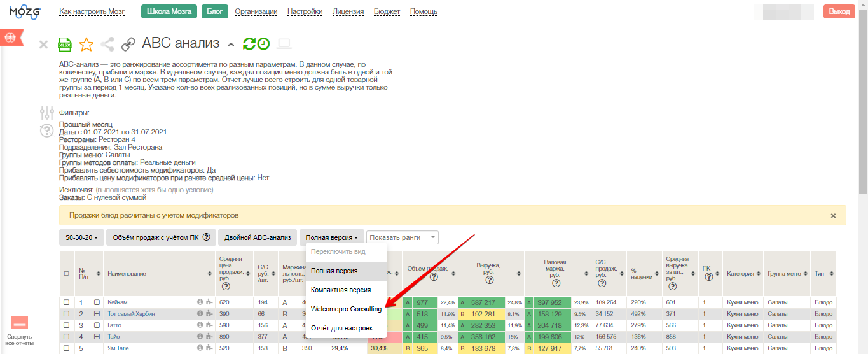The height and width of the screenshot is (354, 868).
Task: Dismiss the yellow modifiers notice banner
Action: [833, 216]
